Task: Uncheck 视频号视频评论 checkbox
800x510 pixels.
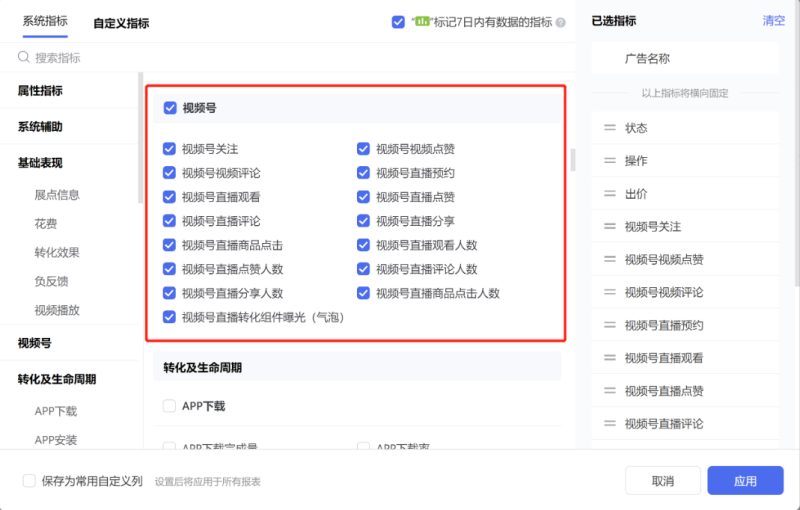Action: tap(169, 172)
